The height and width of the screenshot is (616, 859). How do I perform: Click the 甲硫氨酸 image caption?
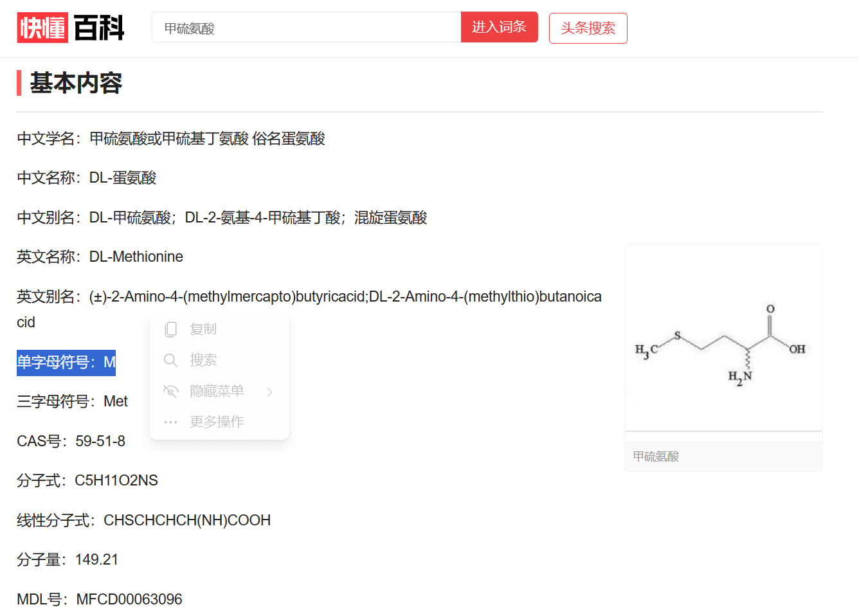tap(656, 457)
